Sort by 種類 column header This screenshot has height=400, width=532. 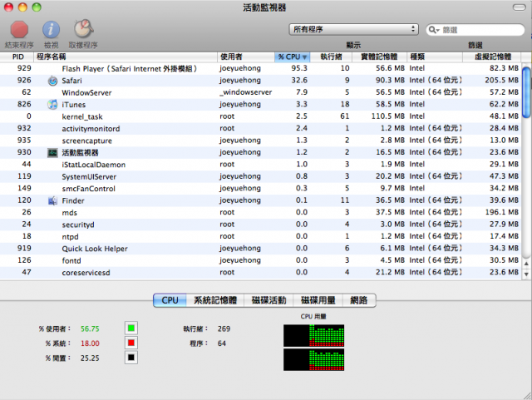pyautogui.click(x=435, y=57)
